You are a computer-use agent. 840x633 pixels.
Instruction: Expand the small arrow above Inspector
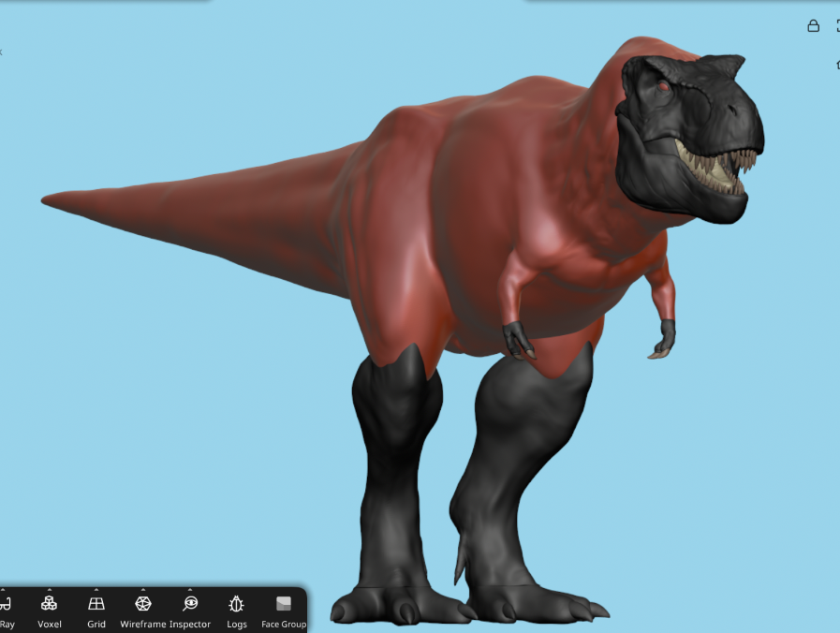[x=190, y=590]
